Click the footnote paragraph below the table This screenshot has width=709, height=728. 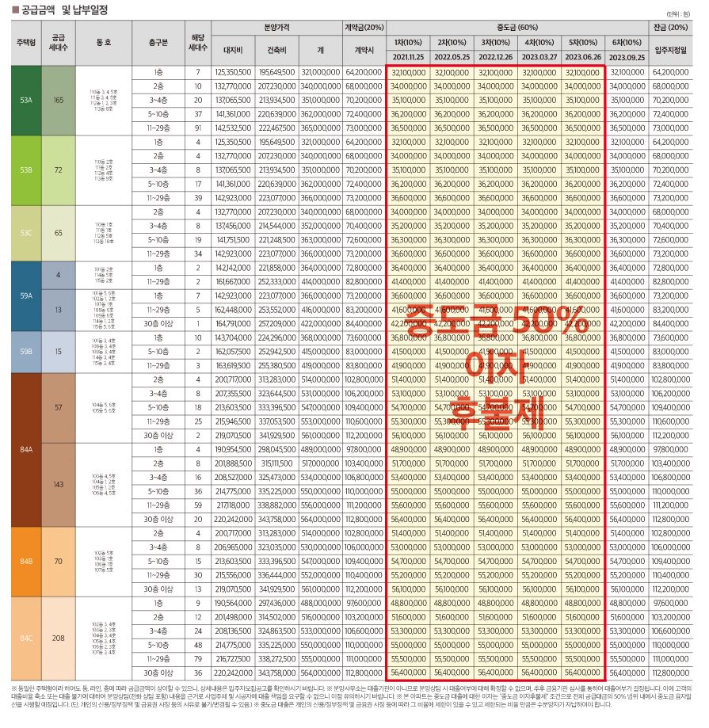click(x=352, y=696)
